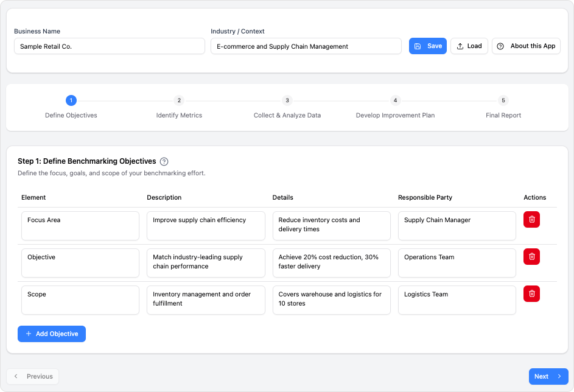The image size is (574, 392).
Task: Edit the Objective element field
Action: pos(80,263)
